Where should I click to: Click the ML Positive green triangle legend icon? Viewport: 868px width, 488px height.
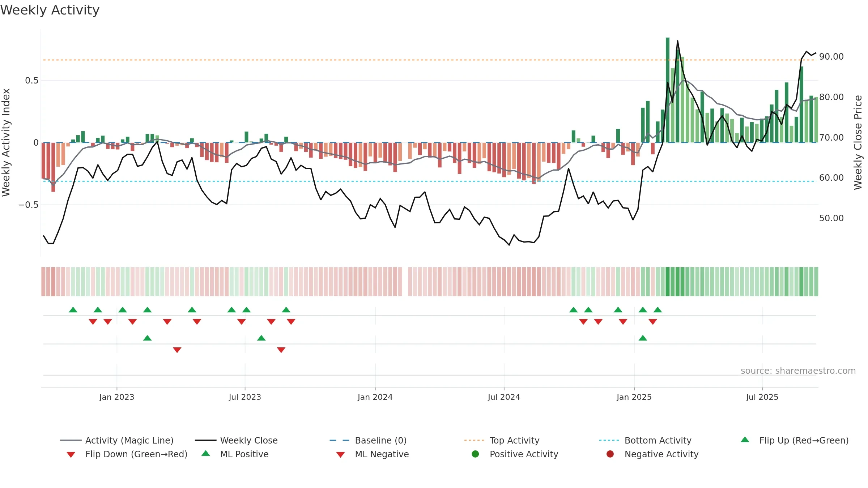click(206, 453)
